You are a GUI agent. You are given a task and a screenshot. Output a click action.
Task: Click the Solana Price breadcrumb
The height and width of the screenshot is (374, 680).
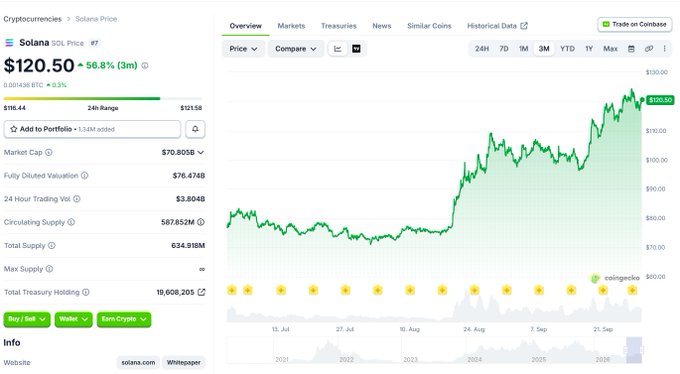(96, 19)
